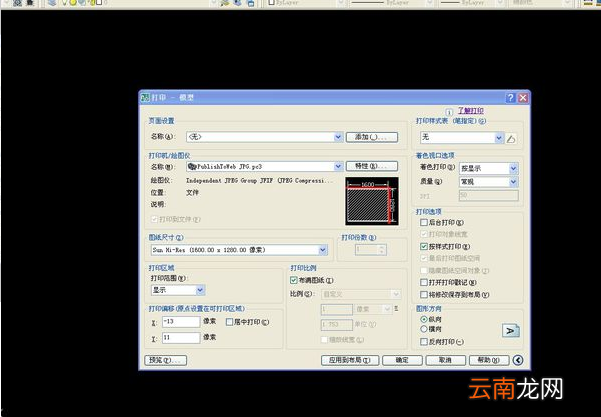
Task: Click the 帮助 help button
Action: 489,360
